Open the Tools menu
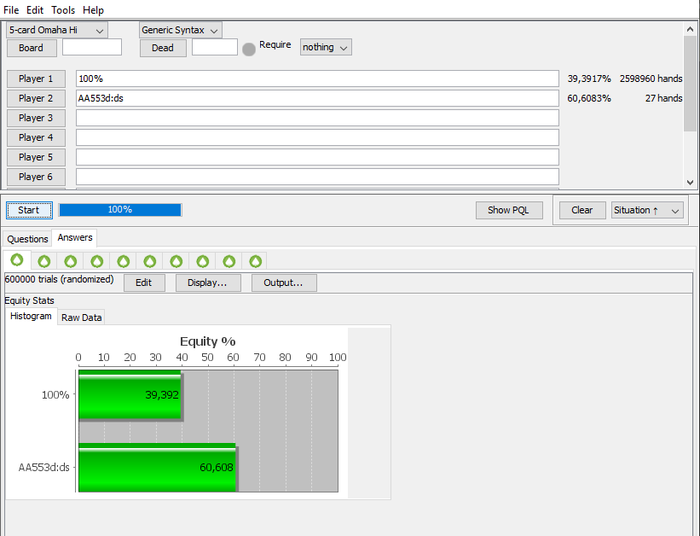The image size is (700, 536). point(63,10)
